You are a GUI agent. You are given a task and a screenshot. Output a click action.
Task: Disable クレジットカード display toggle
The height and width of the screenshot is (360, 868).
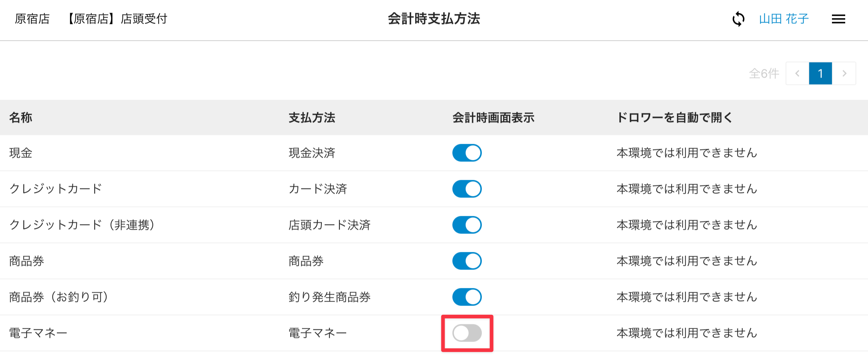467,189
